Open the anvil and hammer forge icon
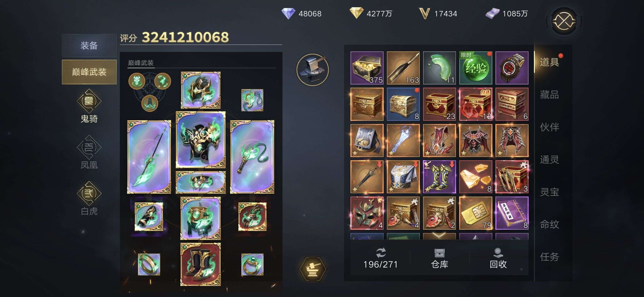 313,70
